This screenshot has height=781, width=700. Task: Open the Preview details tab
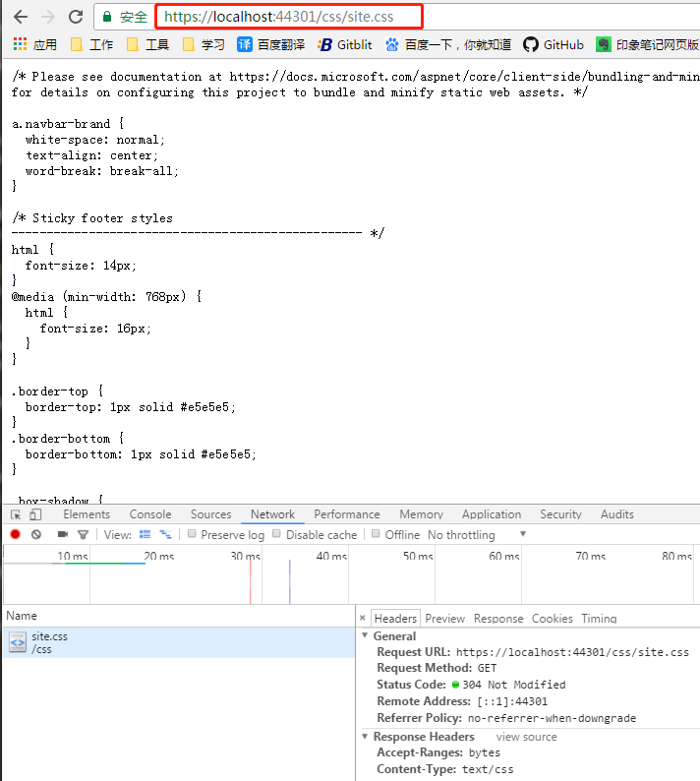[445, 619]
